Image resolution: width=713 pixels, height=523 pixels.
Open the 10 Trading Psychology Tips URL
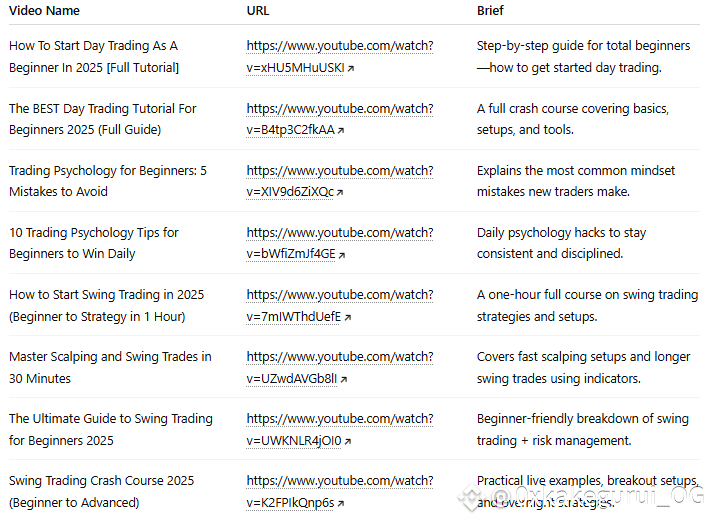(340, 243)
